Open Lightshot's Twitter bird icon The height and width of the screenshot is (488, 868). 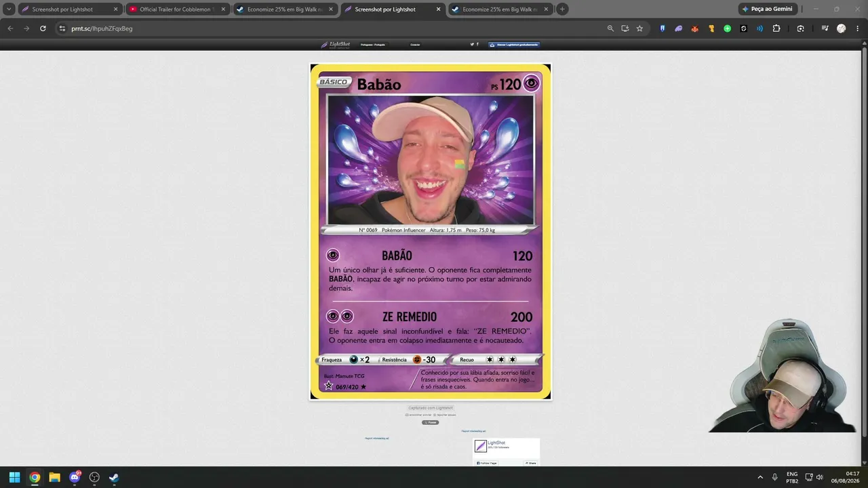click(x=472, y=44)
